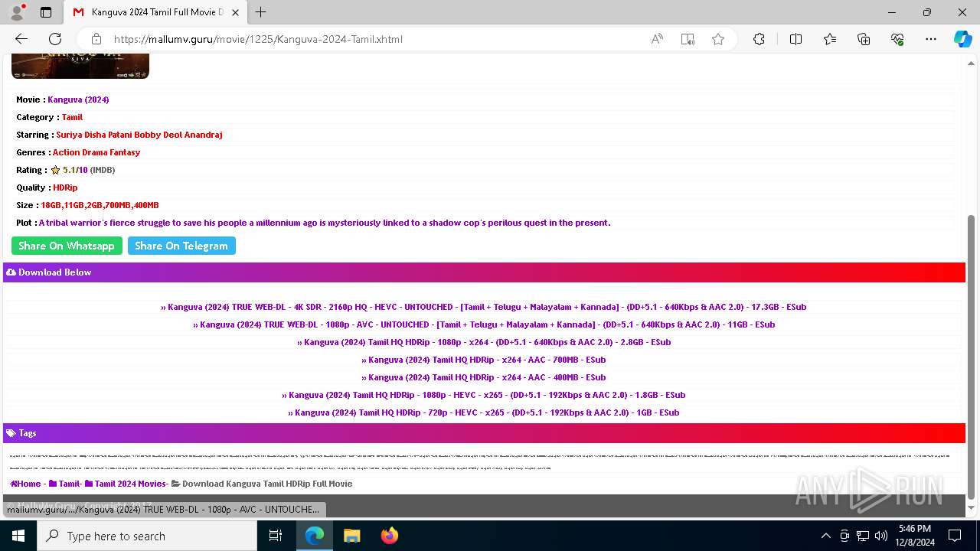This screenshot has height=551, width=980.
Task: Click the Suriya Disha Patani starring link
Action: coord(139,135)
